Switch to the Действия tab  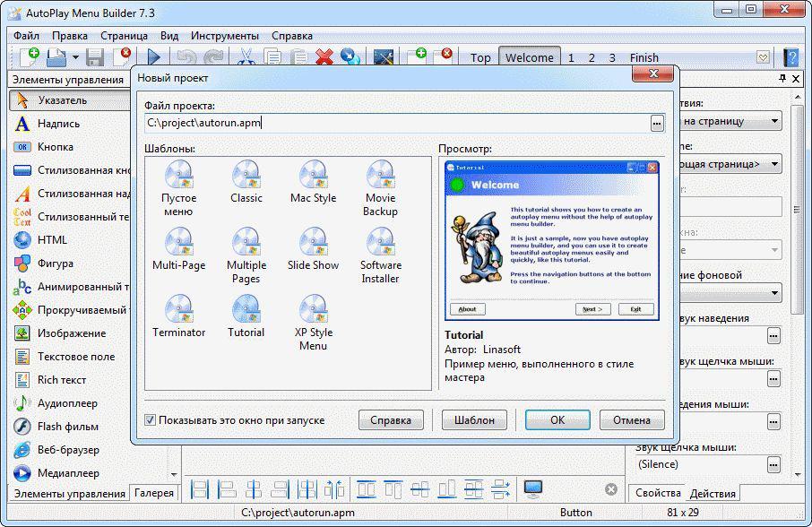(x=713, y=493)
